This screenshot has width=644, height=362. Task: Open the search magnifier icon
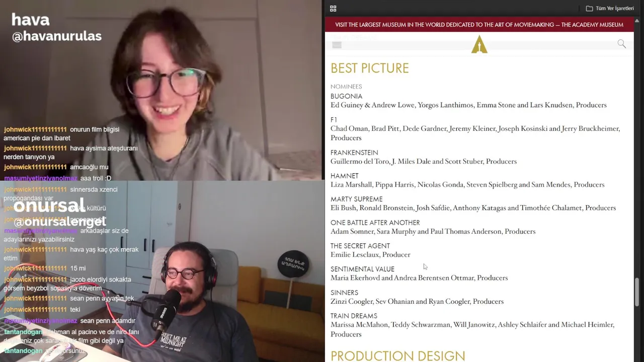point(622,44)
